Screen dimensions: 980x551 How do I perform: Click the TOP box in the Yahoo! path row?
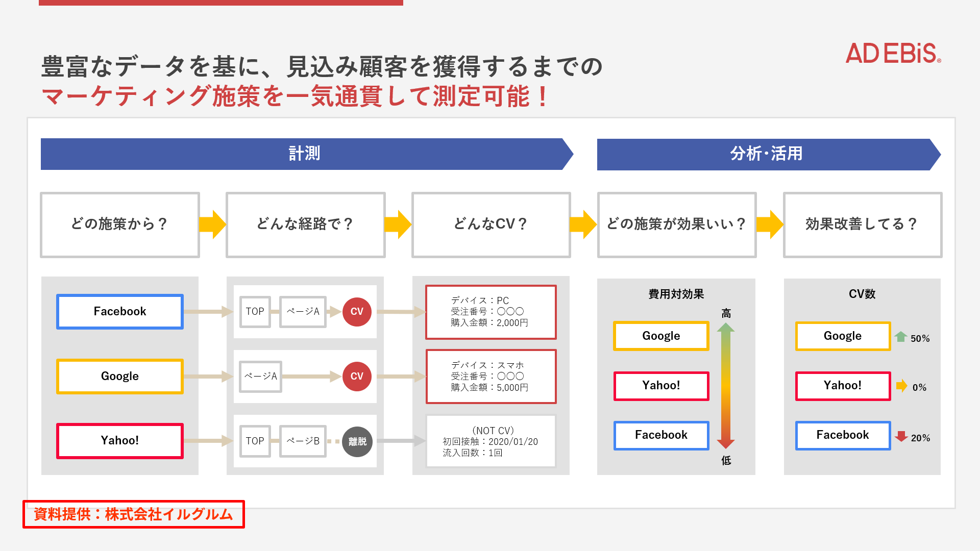pos(255,441)
